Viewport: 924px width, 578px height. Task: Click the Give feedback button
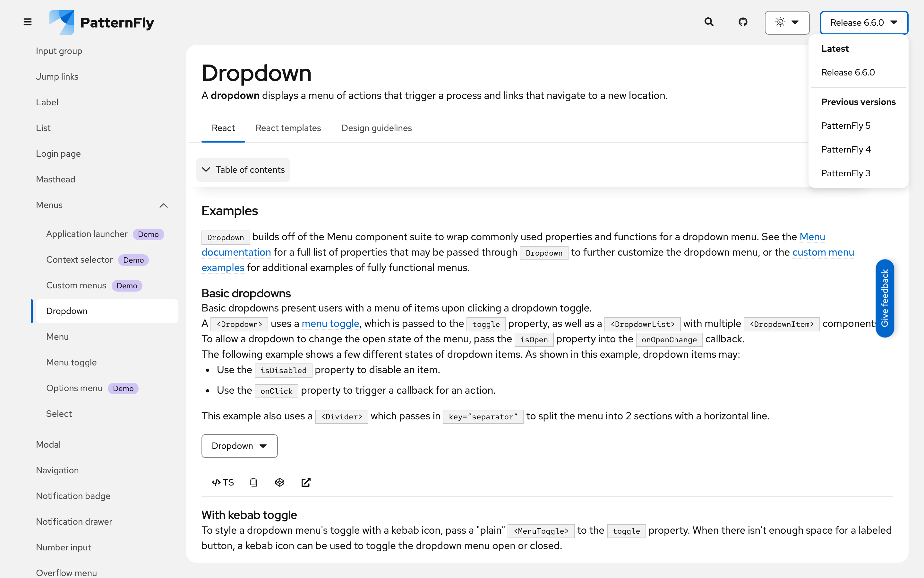(885, 298)
